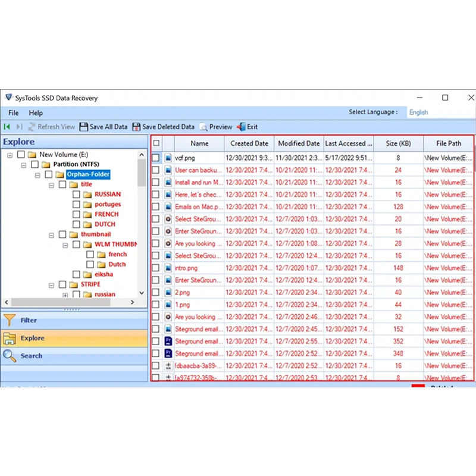Click Refresh View toolbar icon
Screen dimensions: 476x476
pos(32,127)
